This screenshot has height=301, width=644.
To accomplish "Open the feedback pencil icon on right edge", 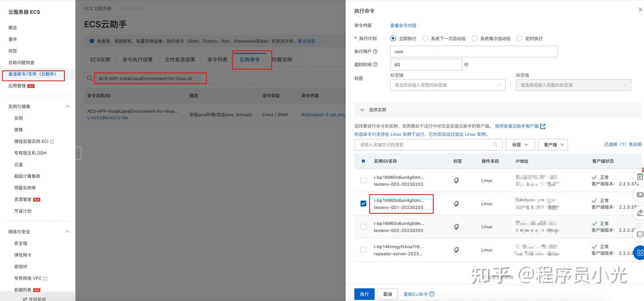I will point(640,213).
